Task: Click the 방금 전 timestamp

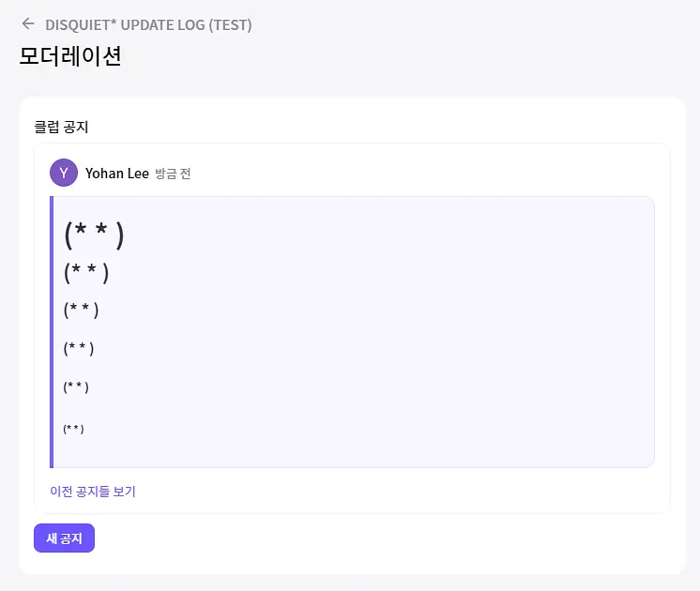Action: point(173,174)
